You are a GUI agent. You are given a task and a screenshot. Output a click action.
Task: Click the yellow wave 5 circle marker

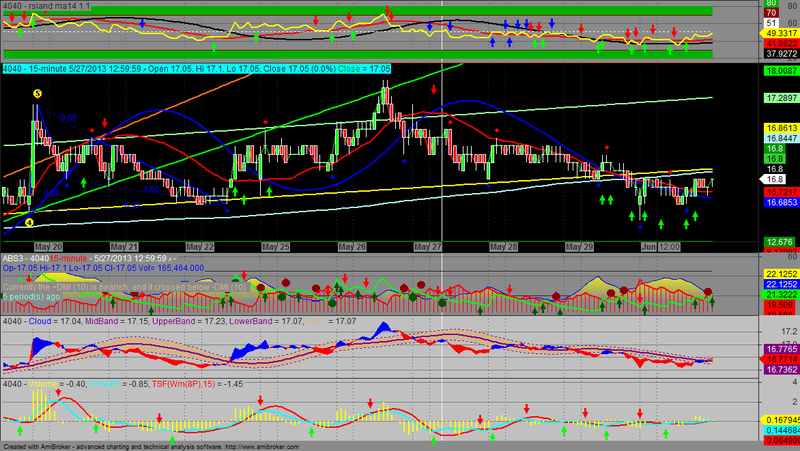[37, 93]
